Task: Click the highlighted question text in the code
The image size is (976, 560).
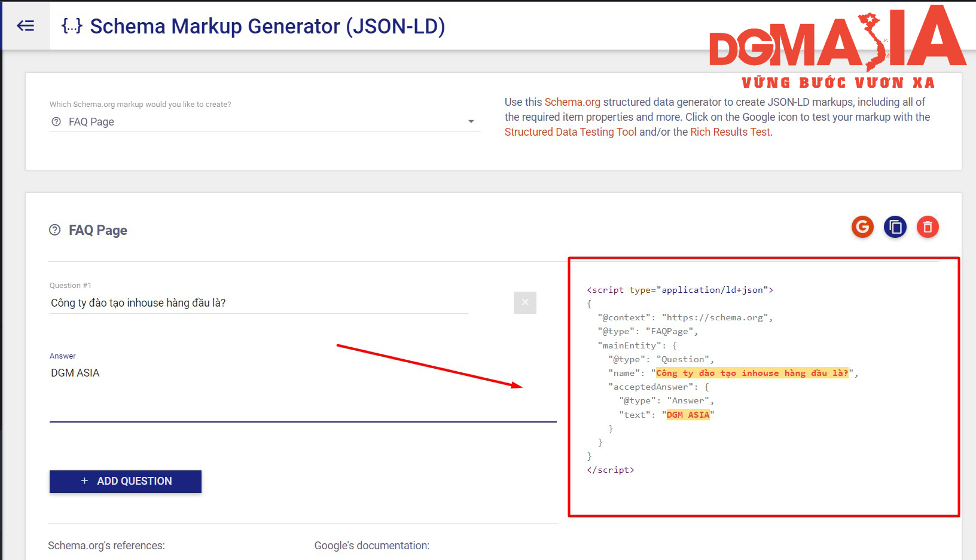Action: coord(752,373)
